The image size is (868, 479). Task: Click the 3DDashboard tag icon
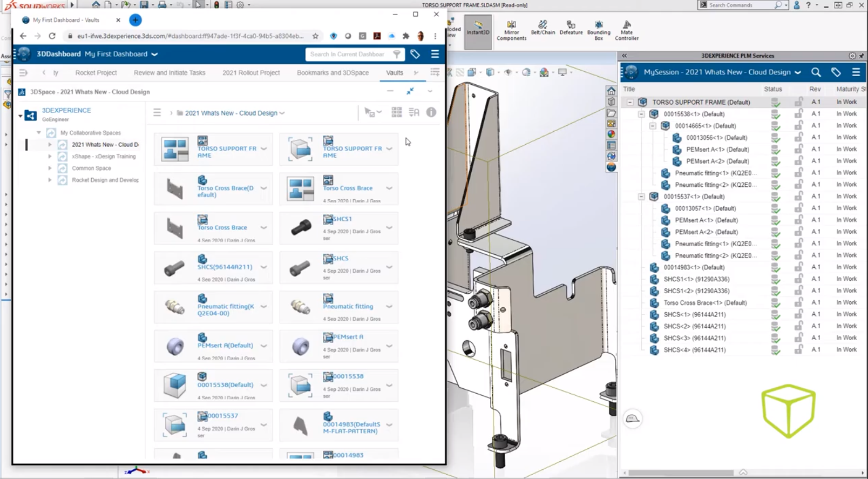click(415, 54)
